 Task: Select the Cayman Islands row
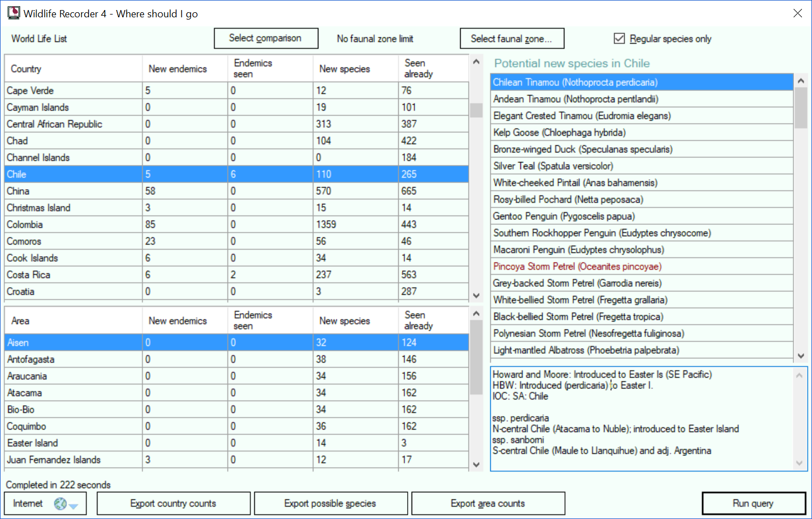tap(236, 107)
